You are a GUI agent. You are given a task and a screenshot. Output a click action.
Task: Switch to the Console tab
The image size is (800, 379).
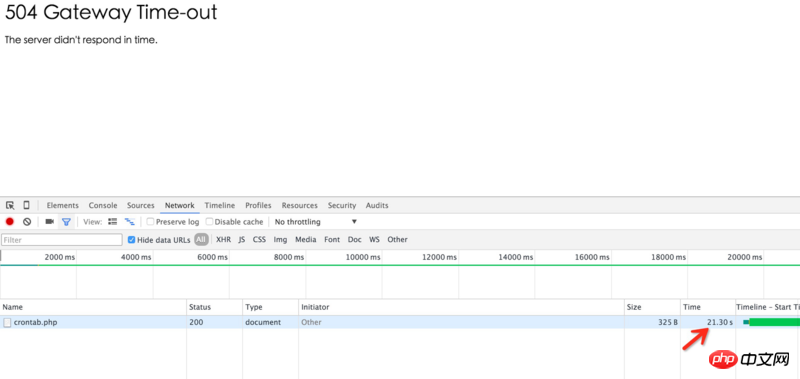[x=103, y=206]
